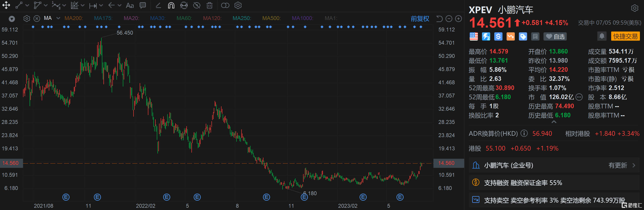The width and height of the screenshot is (644, 210).
Task: Click 52周最高 30.890 value
Action: click(505, 88)
